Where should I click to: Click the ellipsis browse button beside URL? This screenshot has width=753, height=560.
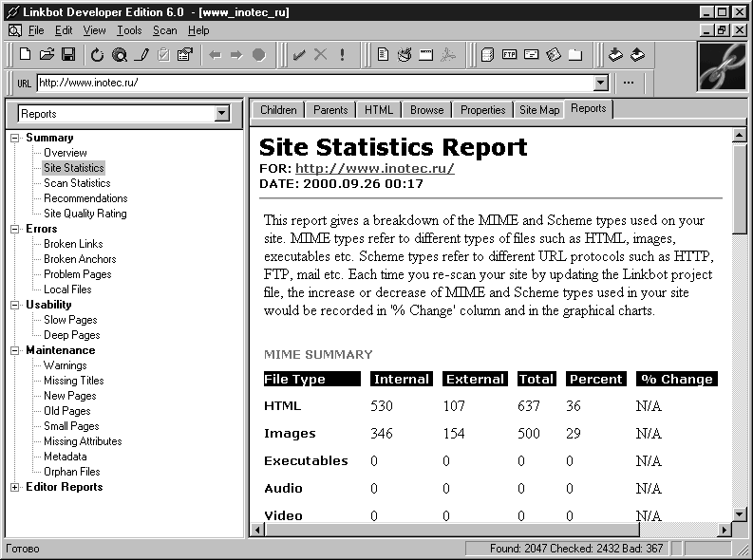tap(629, 83)
